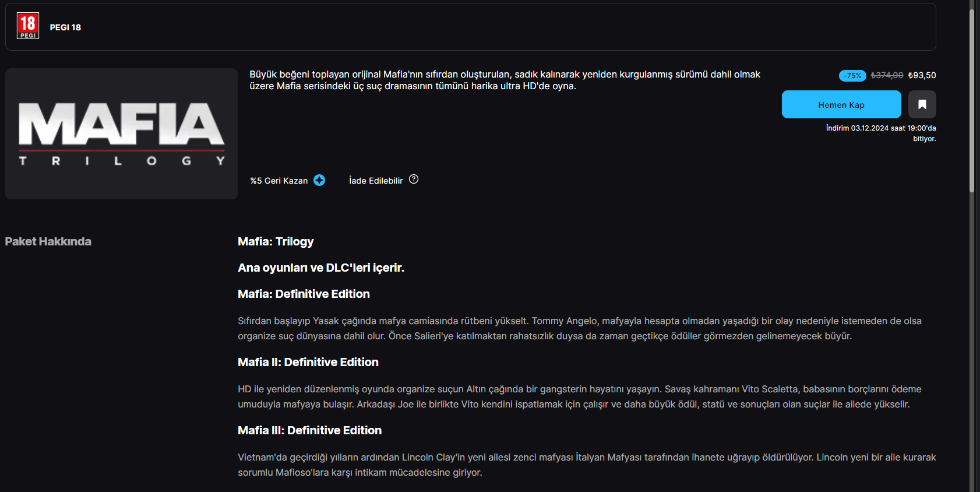Click the Tommy Angelo description paragraph
Screen dimensions: 980x492
coord(580,328)
